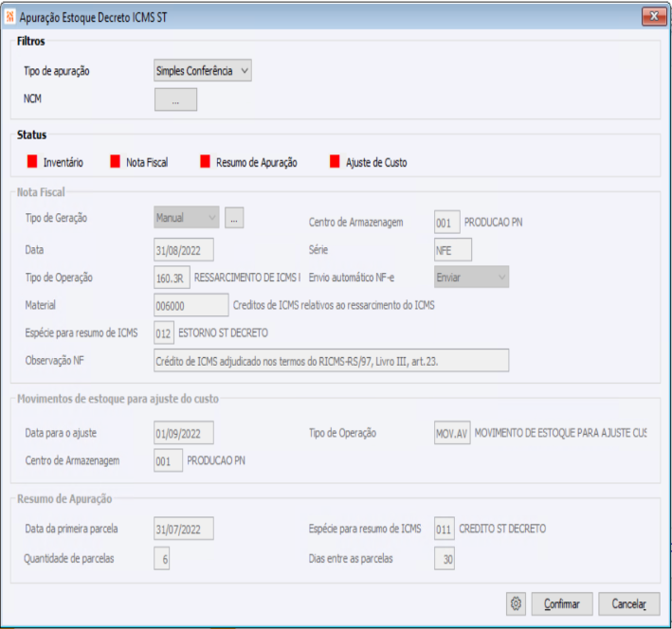Open the Tipo de apuração dropdown
Viewport: 672px width, 629px height.
(203, 71)
